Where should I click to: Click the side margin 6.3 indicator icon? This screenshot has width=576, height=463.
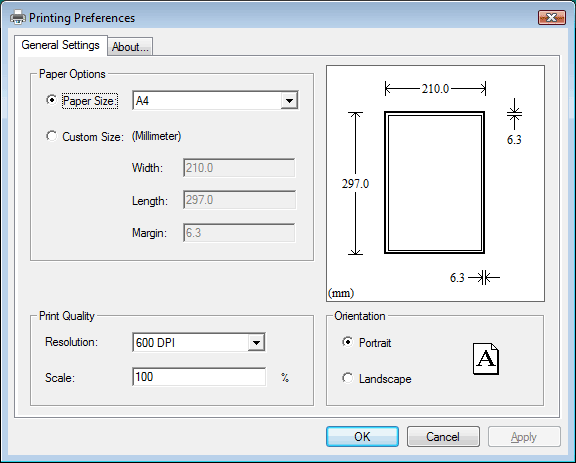485,277
